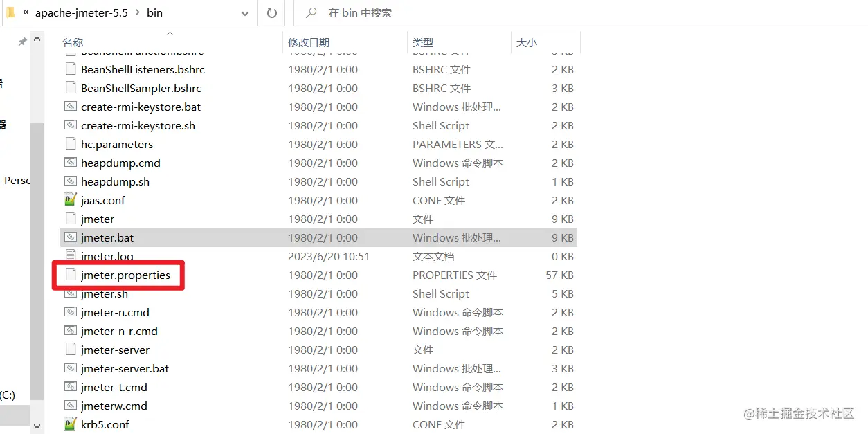Select the jaas.conf file name
The height and width of the screenshot is (434, 868).
pos(103,200)
